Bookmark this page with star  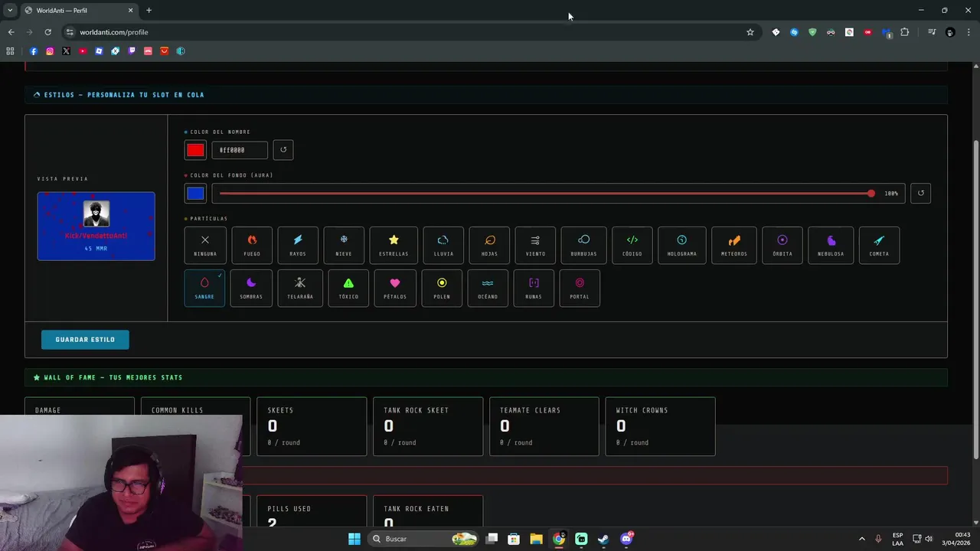tap(750, 32)
